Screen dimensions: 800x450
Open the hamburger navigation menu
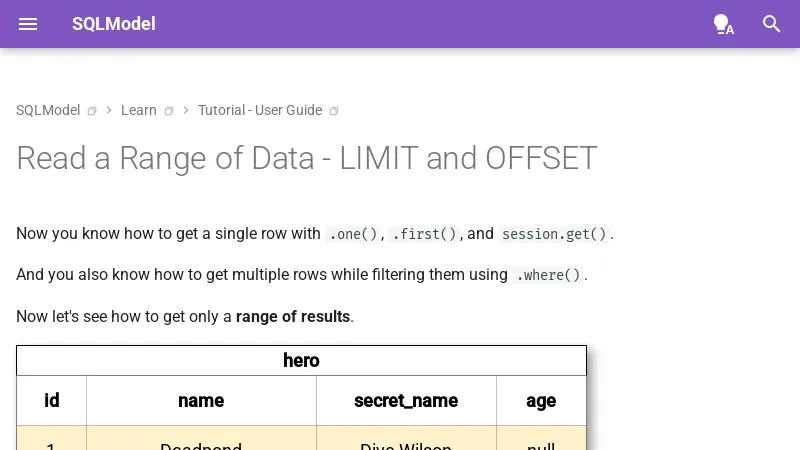point(28,24)
